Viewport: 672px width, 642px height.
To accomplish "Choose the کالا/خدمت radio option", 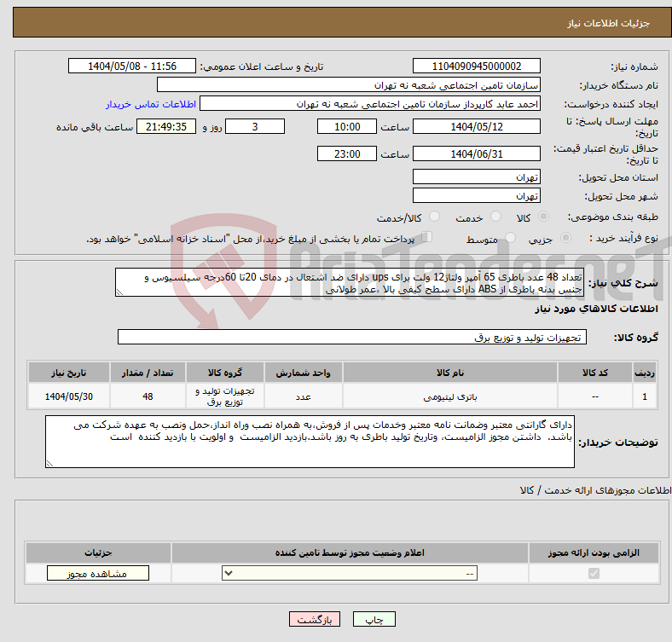I will click(434, 217).
